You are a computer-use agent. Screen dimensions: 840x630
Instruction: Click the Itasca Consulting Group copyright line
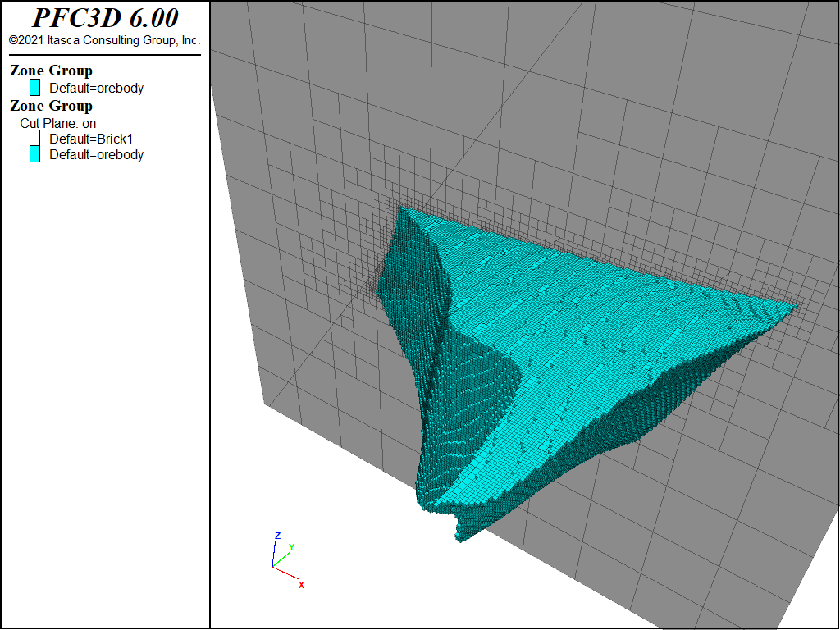104,40
